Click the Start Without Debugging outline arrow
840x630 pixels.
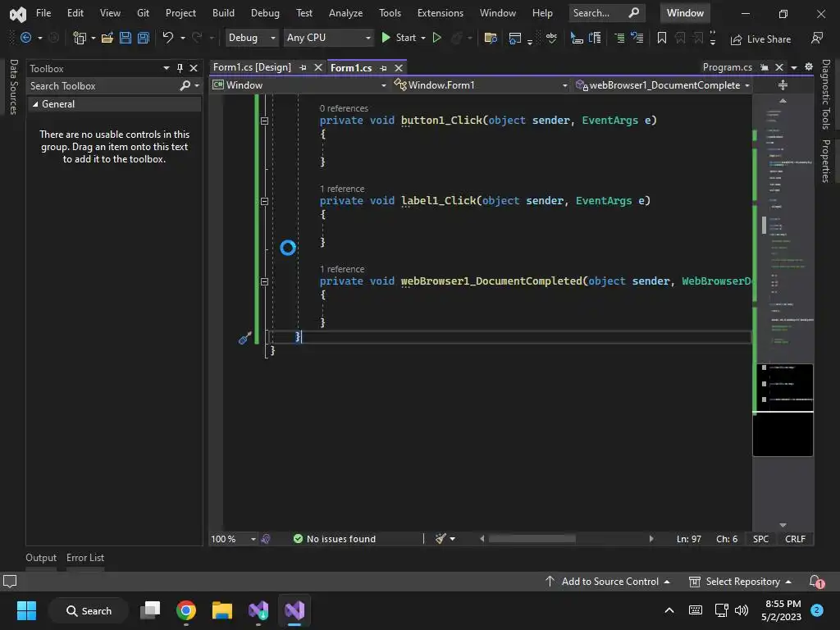[x=436, y=38]
